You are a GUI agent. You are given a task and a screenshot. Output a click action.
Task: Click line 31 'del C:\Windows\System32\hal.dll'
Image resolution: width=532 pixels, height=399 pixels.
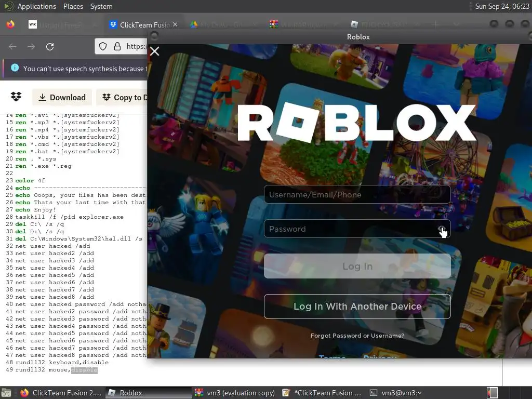coord(79,238)
